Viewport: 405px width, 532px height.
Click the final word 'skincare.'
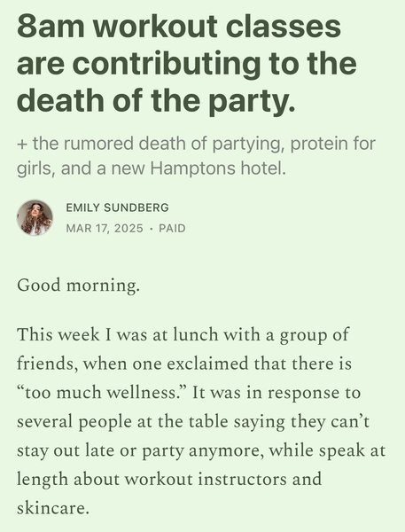[53, 508]
